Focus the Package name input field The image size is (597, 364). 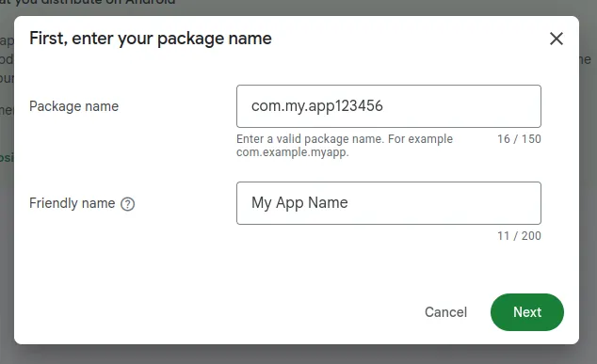point(389,106)
